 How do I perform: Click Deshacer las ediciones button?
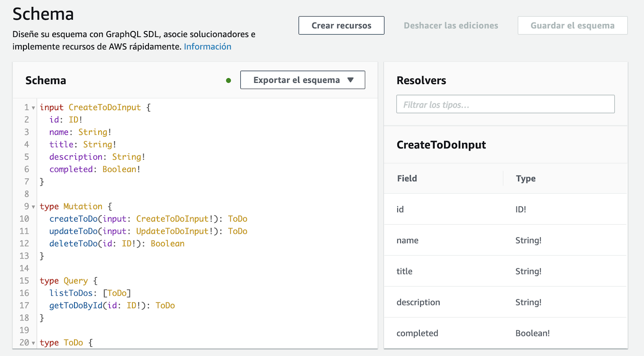coord(451,25)
